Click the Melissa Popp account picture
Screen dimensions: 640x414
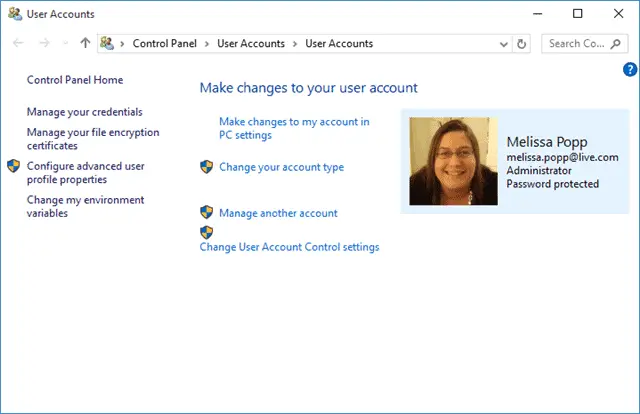pos(453,161)
